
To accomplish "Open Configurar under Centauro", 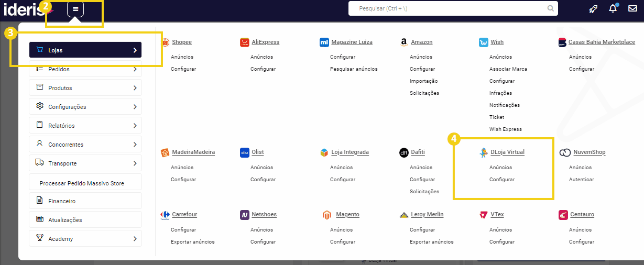I will pos(582,242).
